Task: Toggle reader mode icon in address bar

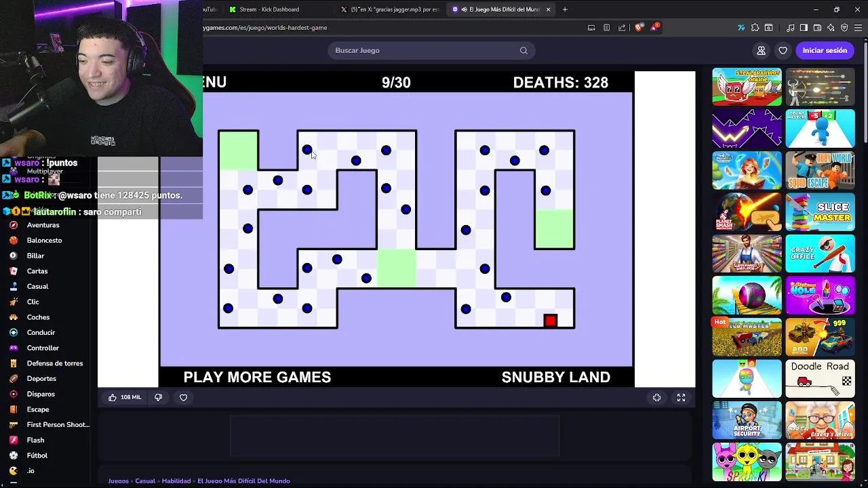Action: pyautogui.click(x=606, y=28)
